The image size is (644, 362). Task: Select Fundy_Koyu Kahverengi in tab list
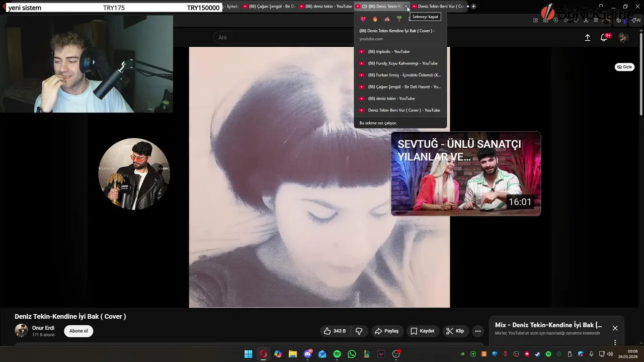400,63
